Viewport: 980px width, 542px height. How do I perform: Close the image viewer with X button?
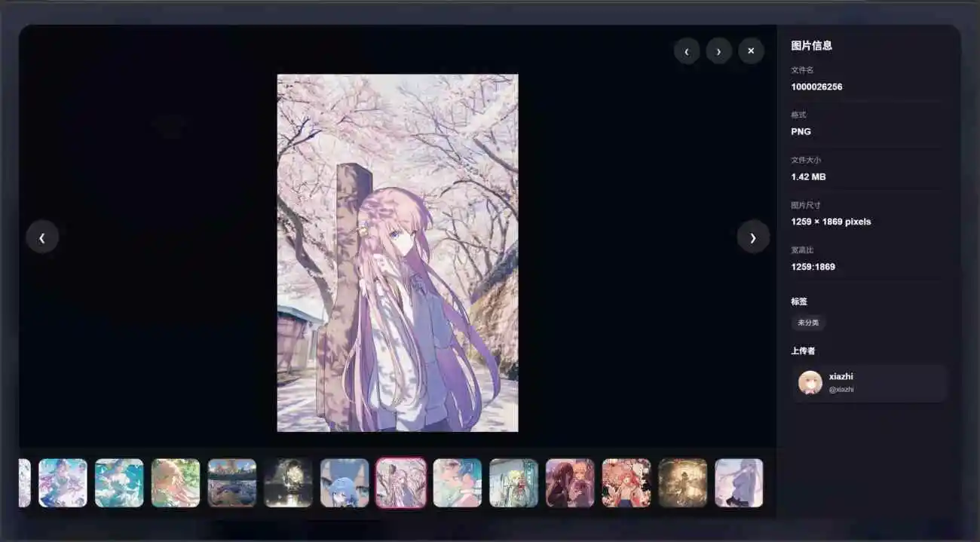pyautogui.click(x=751, y=51)
